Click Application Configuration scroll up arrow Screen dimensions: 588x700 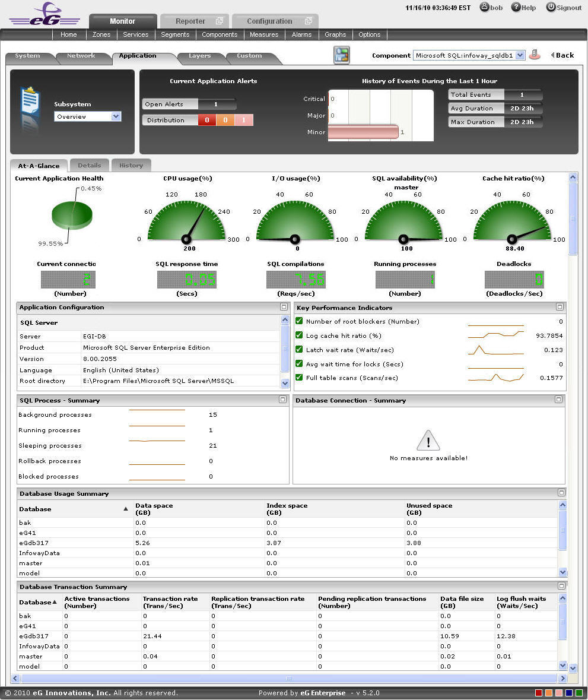click(x=285, y=319)
